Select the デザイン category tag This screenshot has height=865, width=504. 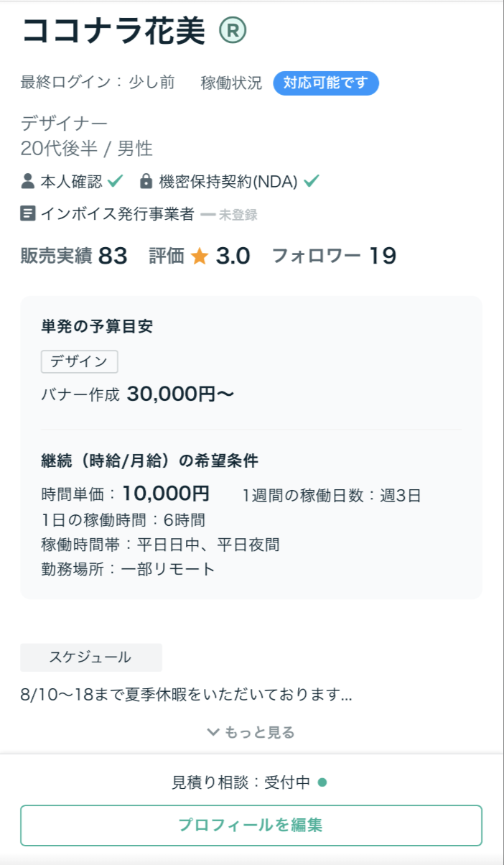click(79, 361)
